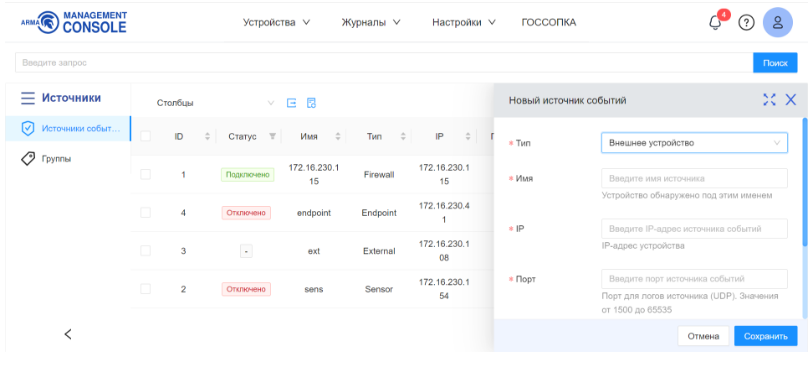Image resolution: width=809 pixels, height=368 pixels.
Task: Check the row for endpoint
Action: (145, 213)
